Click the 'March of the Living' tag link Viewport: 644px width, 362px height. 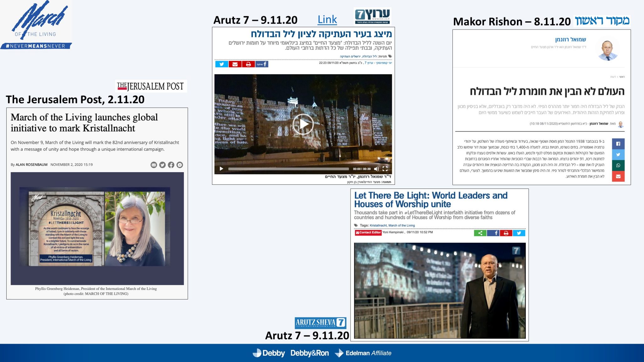tap(402, 225)
